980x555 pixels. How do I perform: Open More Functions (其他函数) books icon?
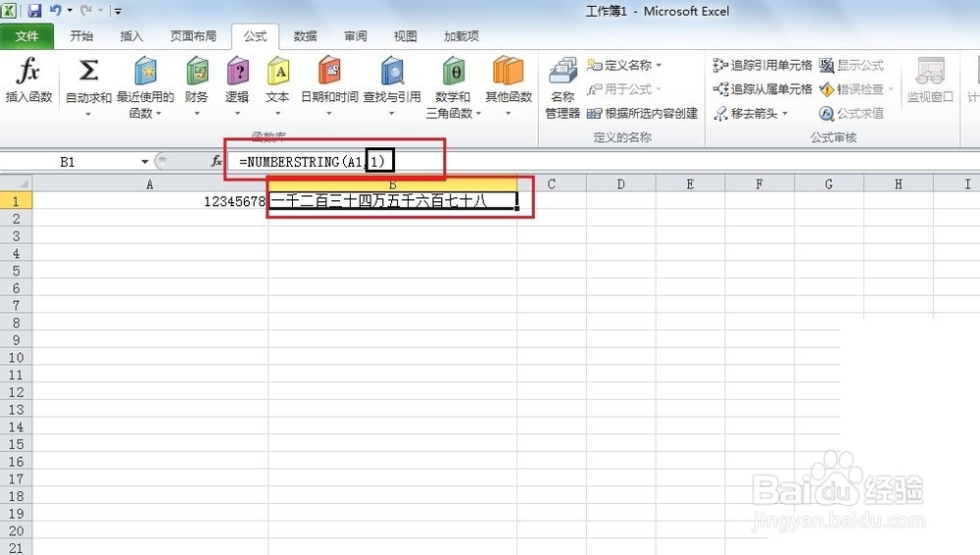point(508,70)
